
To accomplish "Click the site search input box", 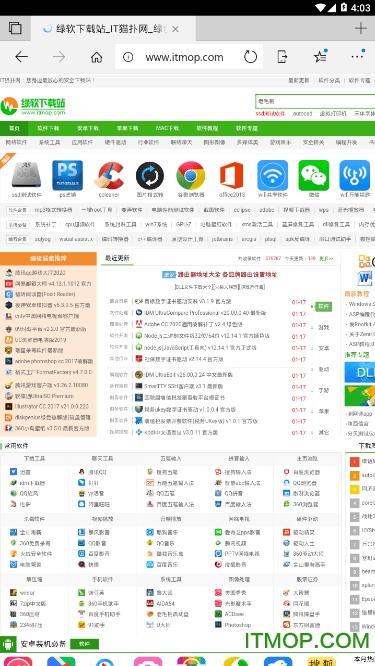I will pyautogui.click(x=315, y=102).
